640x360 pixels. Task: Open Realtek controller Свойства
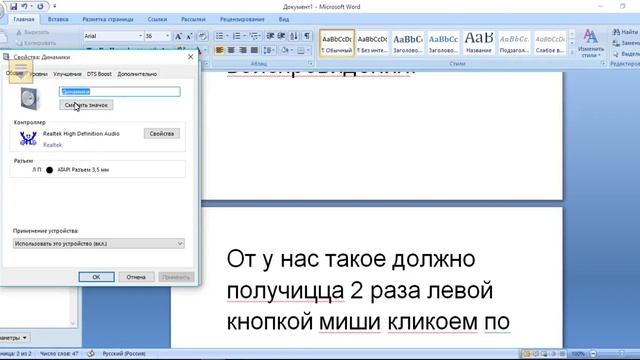(x=162, y=133)
